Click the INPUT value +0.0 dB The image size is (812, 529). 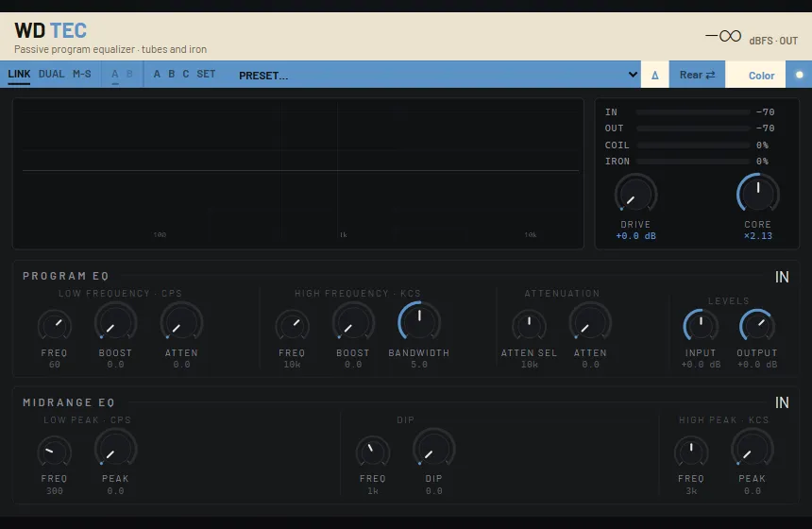(701, 365)
